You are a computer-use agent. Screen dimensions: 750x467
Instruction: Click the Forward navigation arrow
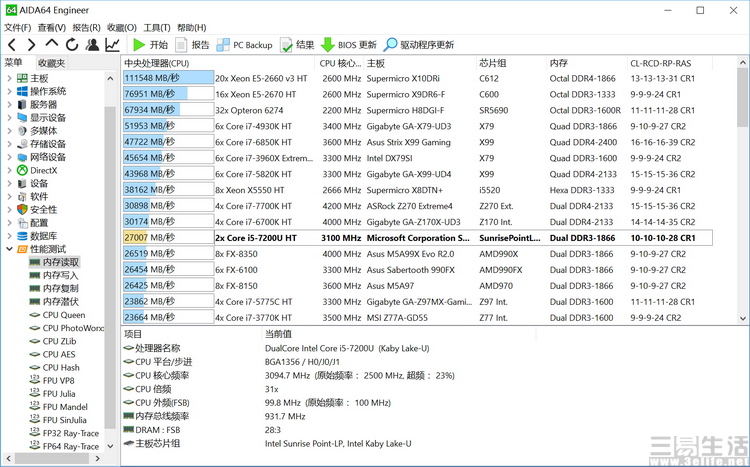(32, 45)
